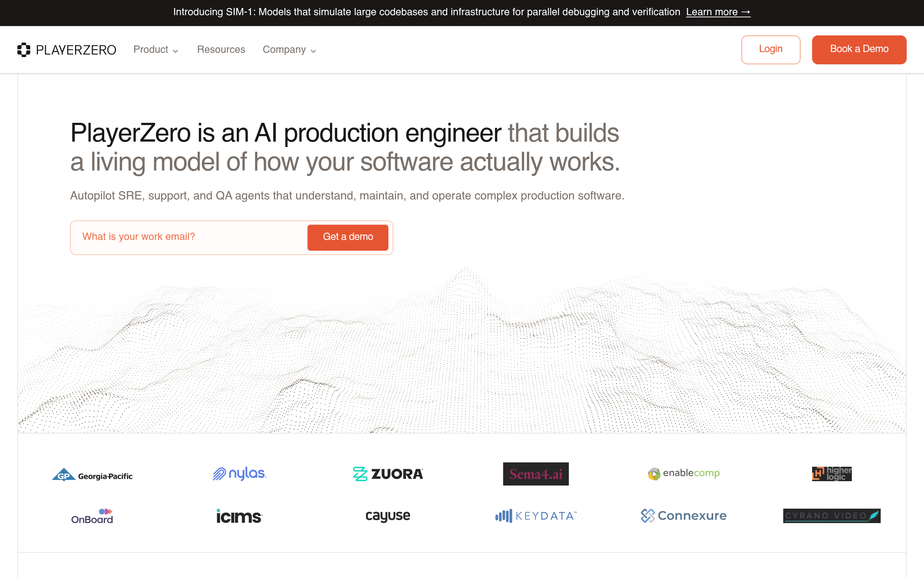Click the PLAYERZERO wordmark text
Viewport: 924px width, 578px height.
pyautogui.click(x=76, y=50)
